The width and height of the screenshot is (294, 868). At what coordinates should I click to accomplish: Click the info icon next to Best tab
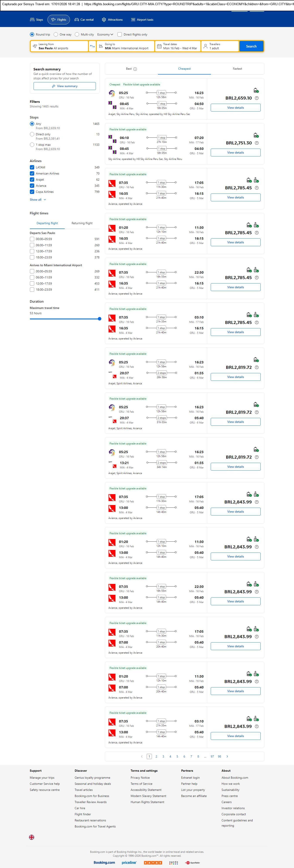pos(135,69)
